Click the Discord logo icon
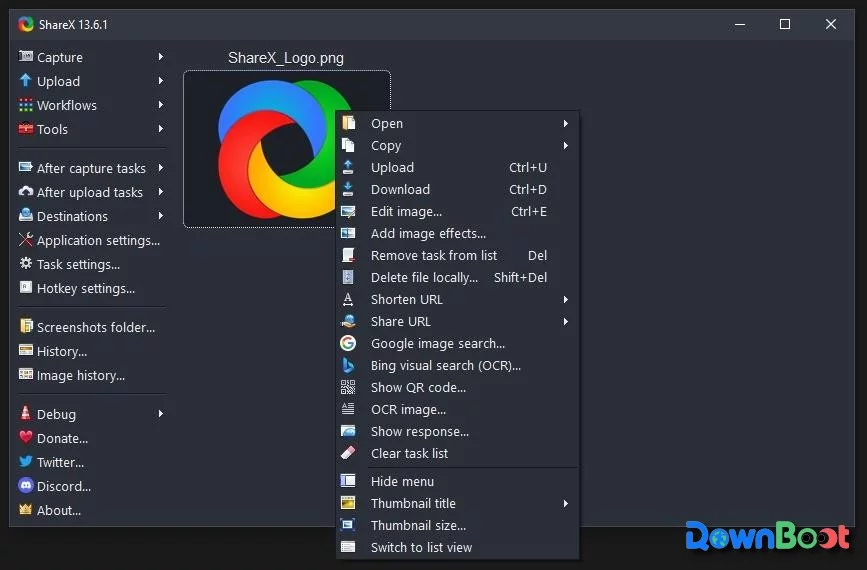The height and width of the screenshot is (570, 867). click(25, 485)
